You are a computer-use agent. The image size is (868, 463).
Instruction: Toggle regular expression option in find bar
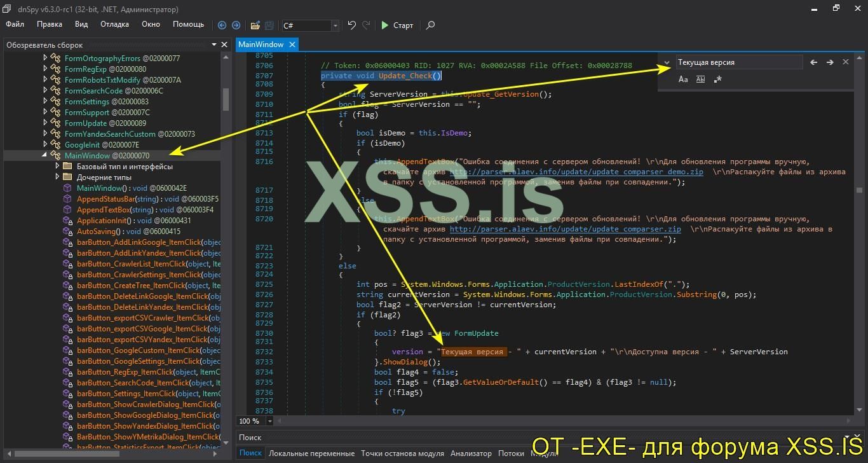point(717,79)
